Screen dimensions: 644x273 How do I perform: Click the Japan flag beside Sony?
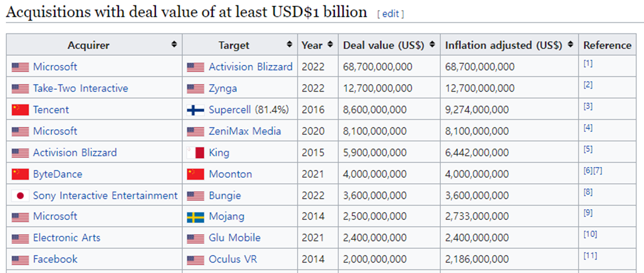coord(20,195)
